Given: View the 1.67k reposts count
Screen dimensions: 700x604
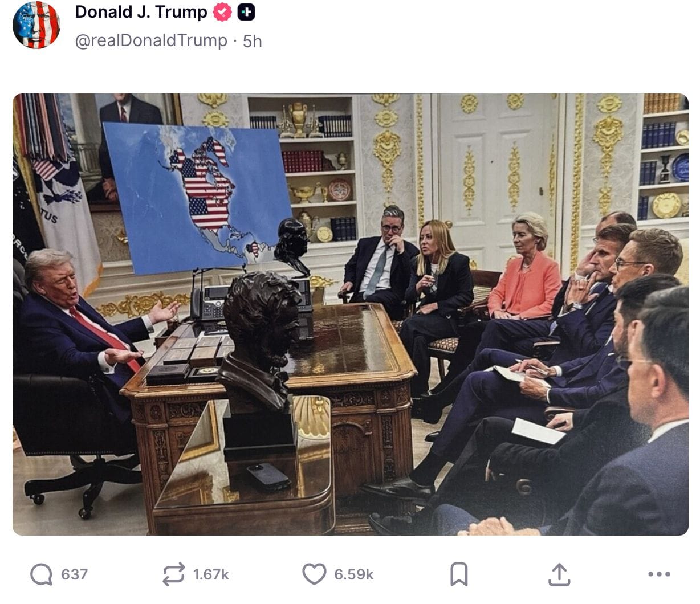Looking at the screenshot, I should (x=211, y=574).
